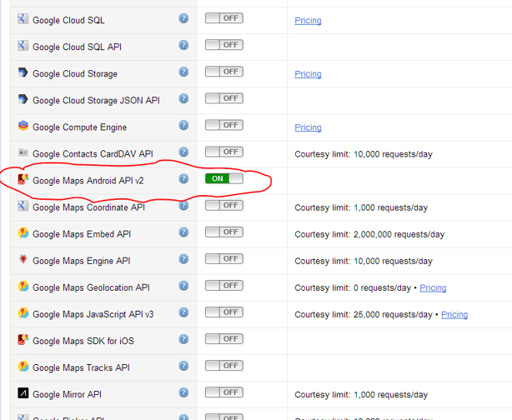Click the Google Contacts CardDAV API icon
This screenshot has width=512, height=420.
pos(23,152)
